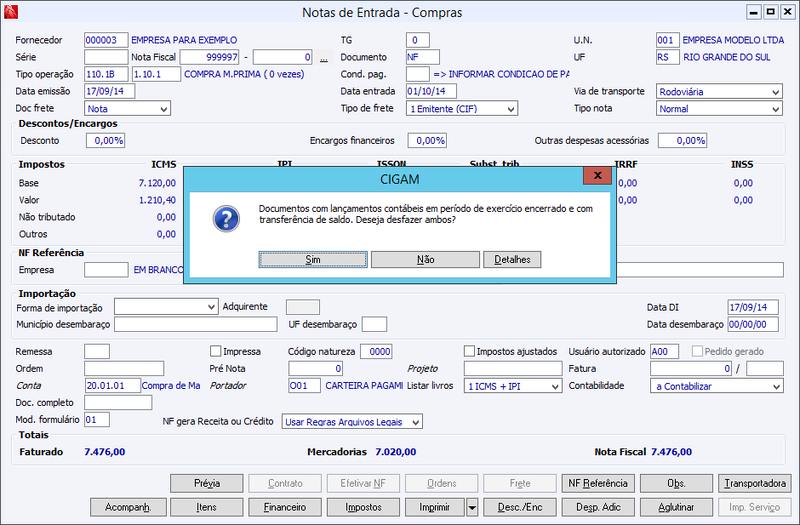Click the Pedido gerado checkbox

(697, 351)
